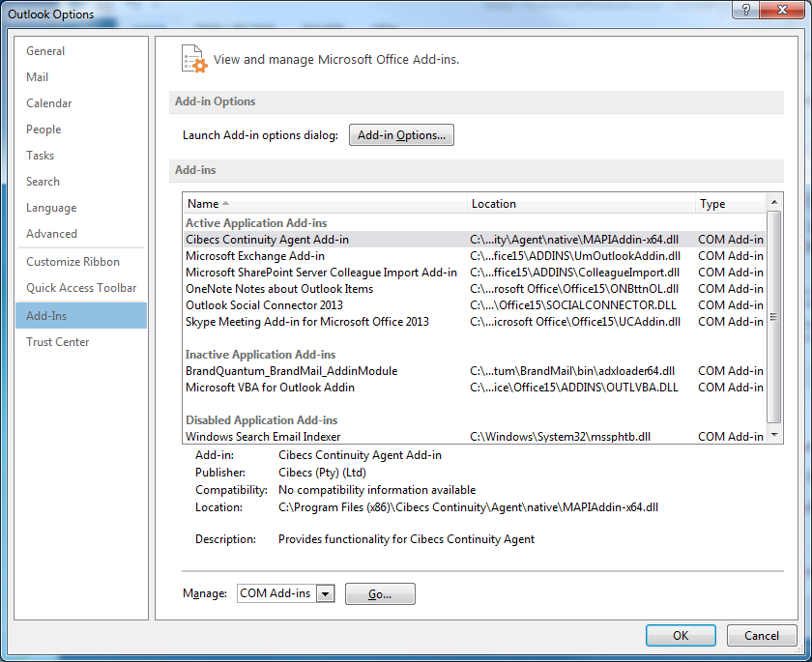Select the Add-Ins category

81,316
